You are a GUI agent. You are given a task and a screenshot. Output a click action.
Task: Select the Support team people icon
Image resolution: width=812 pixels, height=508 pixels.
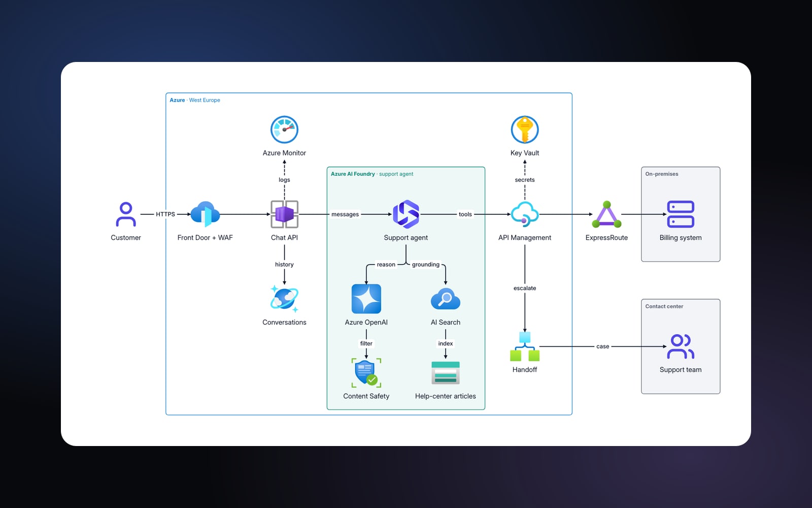coord(681,346)
